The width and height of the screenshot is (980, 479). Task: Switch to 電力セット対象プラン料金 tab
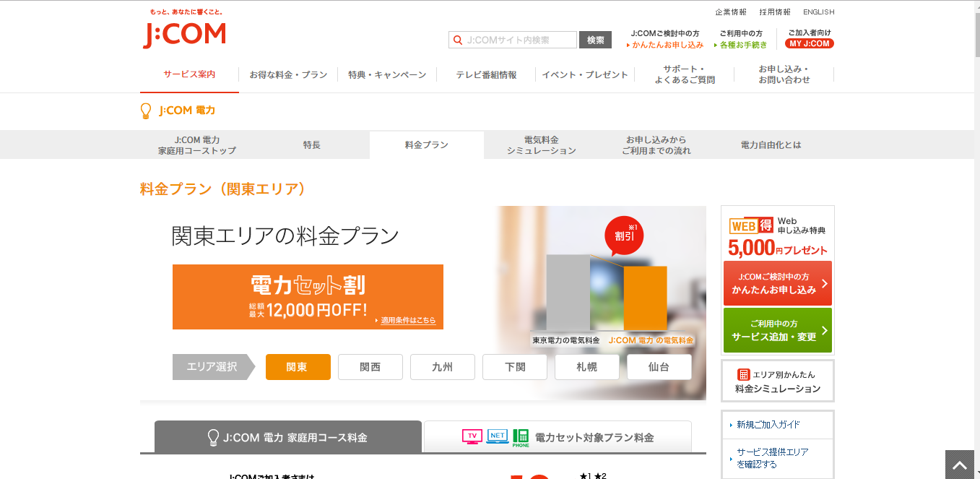[x=558, y=437]
